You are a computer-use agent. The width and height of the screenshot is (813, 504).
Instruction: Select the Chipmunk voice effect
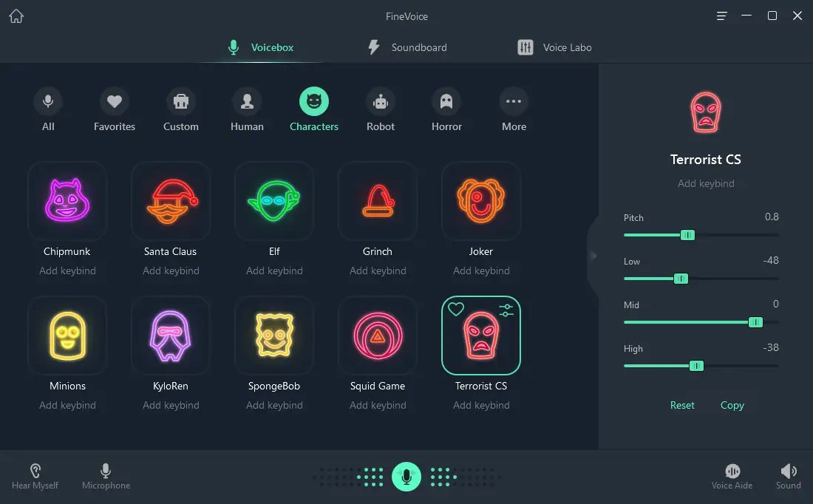pos(67,201)
